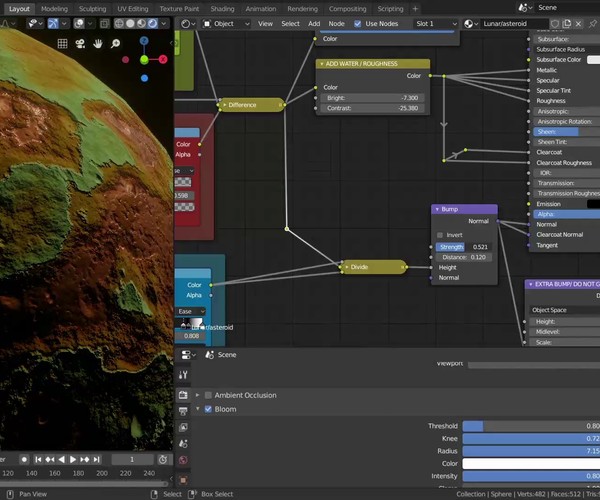Click the zoom view magnifier icon
600x500 pixels.
(x=115, y=44)
